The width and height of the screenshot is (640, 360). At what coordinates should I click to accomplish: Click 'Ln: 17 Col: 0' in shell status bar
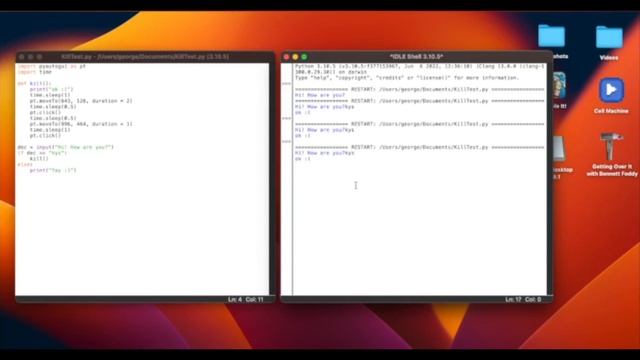point(523,300)
